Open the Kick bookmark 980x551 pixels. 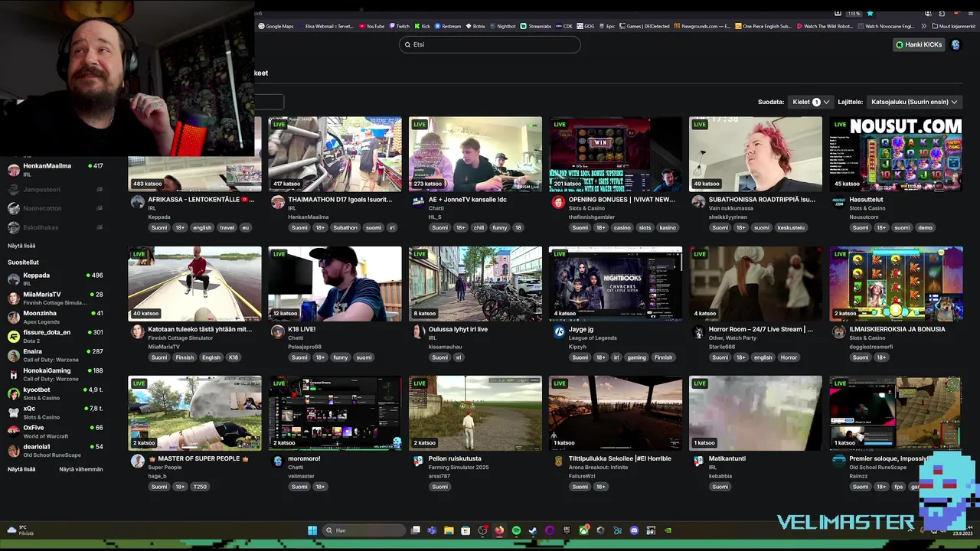(422, 26)
